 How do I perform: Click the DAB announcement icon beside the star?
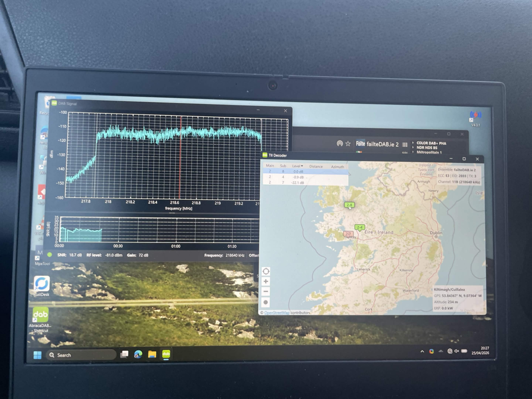pyautogui.click(x=340, y=143)
